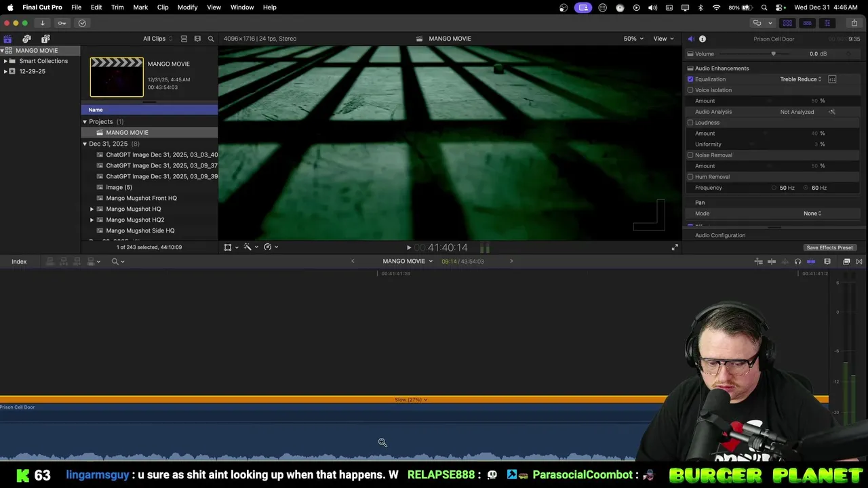Open the Retime speedometer menu
The width and height of the screenshot is (868, 488).
pyautogui.click(x=271, y=247)
